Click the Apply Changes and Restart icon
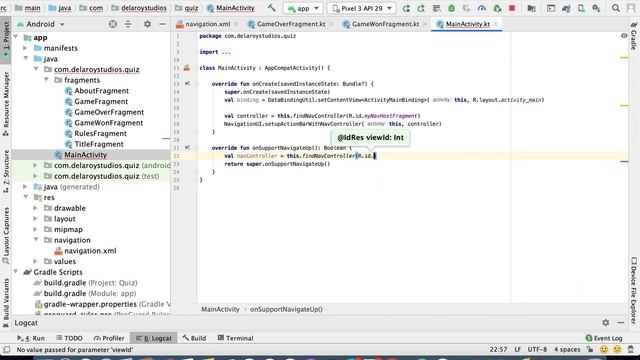640x360 pixels. 406,8
